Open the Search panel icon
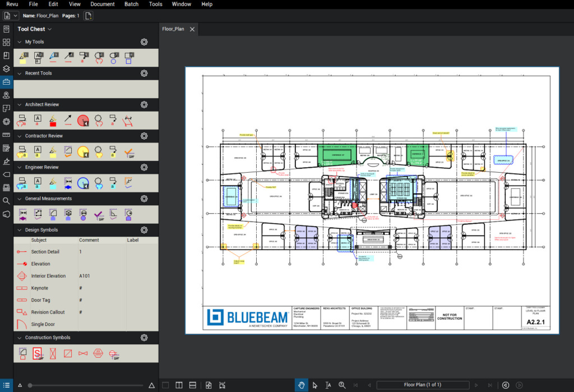574x392 pixels. [6, 200]
